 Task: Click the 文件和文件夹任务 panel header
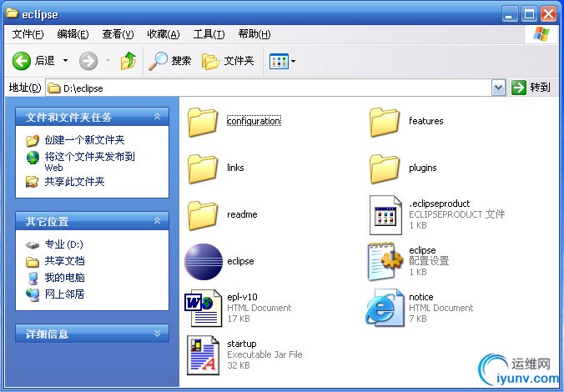[92, 117]
